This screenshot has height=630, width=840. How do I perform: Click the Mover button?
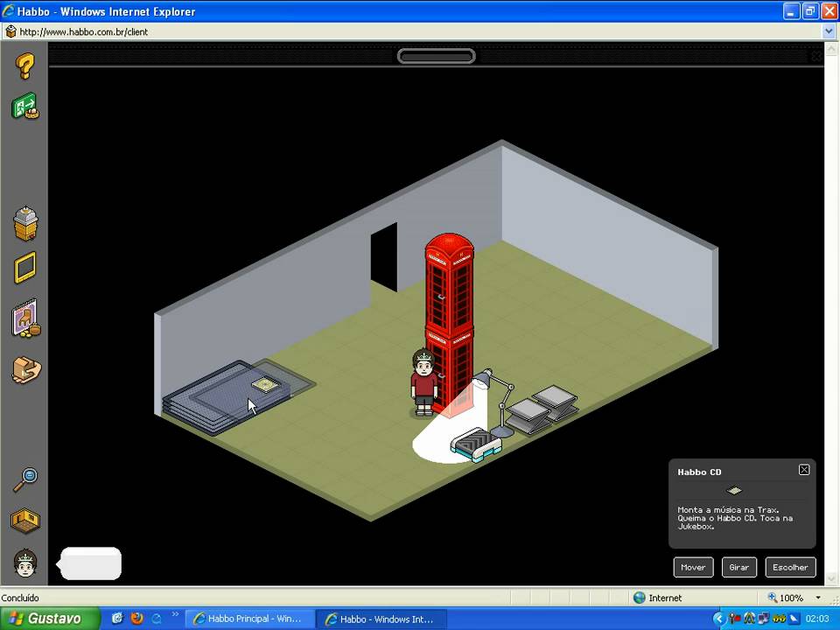[693, 567]
